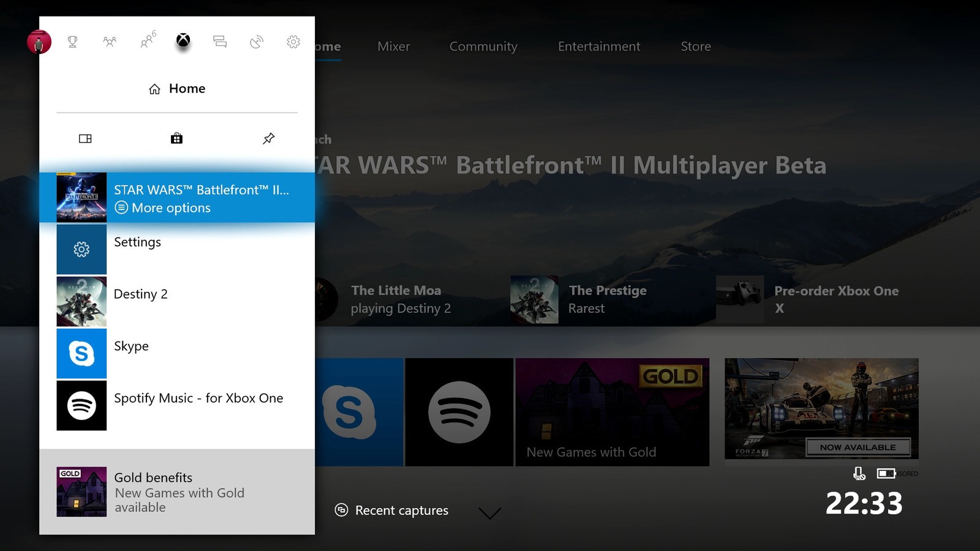Open Recent captures
Viewport: 980px width, 551px height.
click(393, 510)
